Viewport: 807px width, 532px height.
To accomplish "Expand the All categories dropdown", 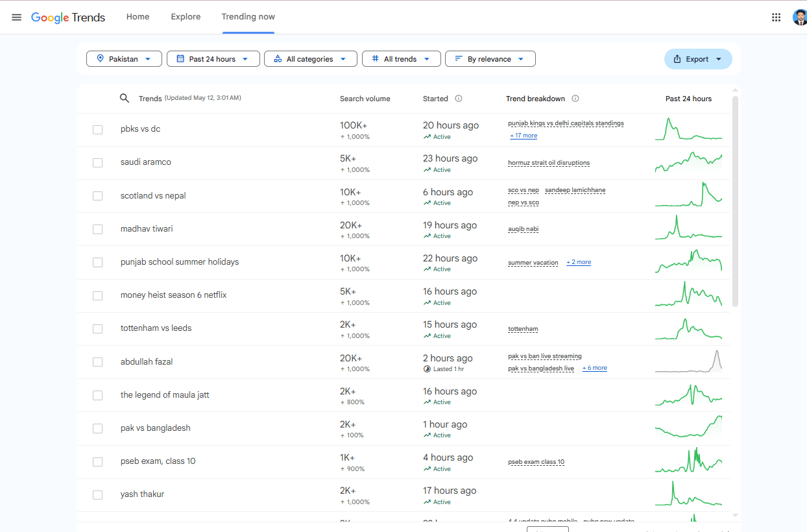I will click(311, 58).
